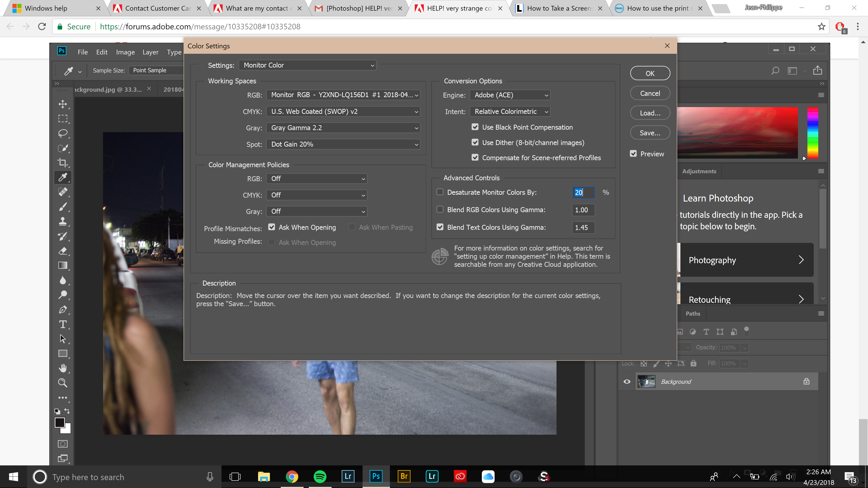This screenshot has width=868, height=488.
Task: Open the Photoshop Image menu
Action: click(125, 52)
